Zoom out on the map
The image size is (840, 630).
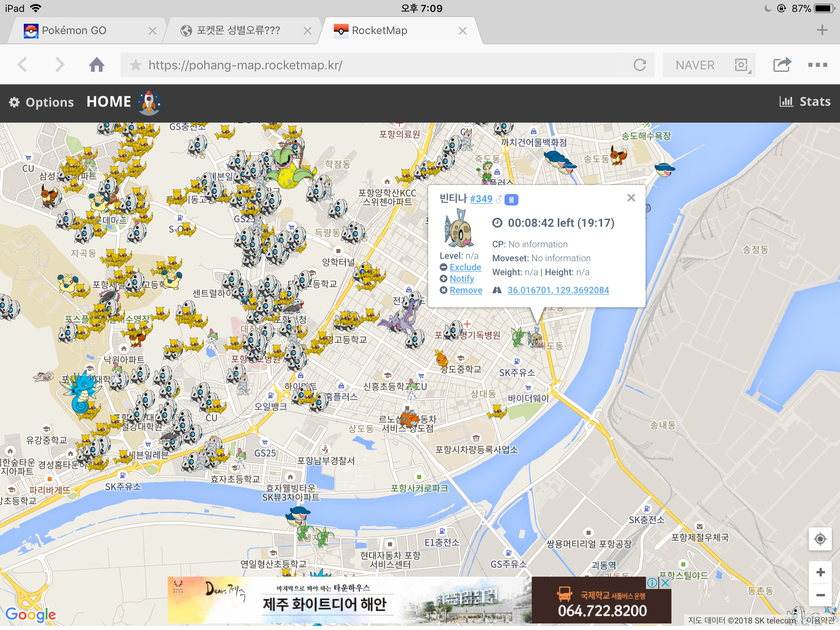click(x=820, y=595)
